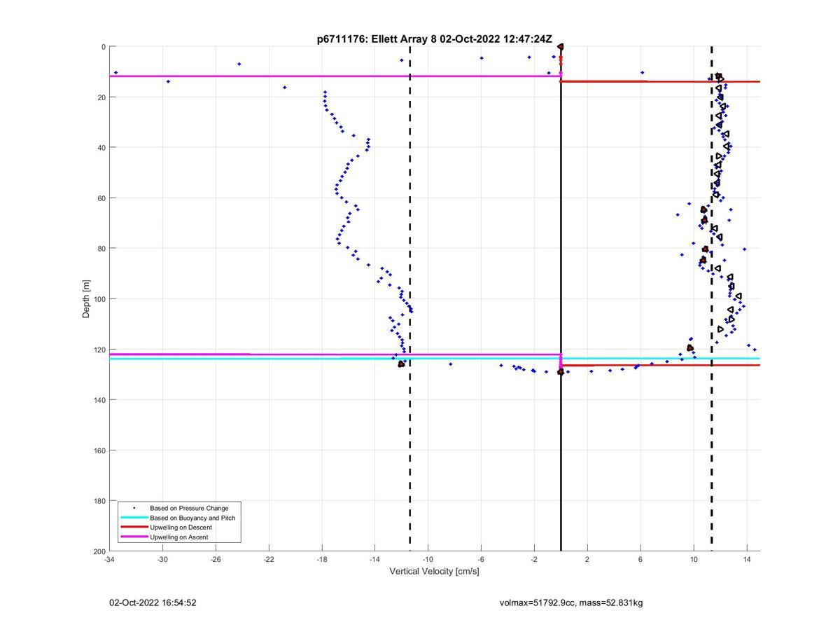Click the 'Vertical Velocity [cm/s]' axis label
Screen dimensions: 840x620
434,572
